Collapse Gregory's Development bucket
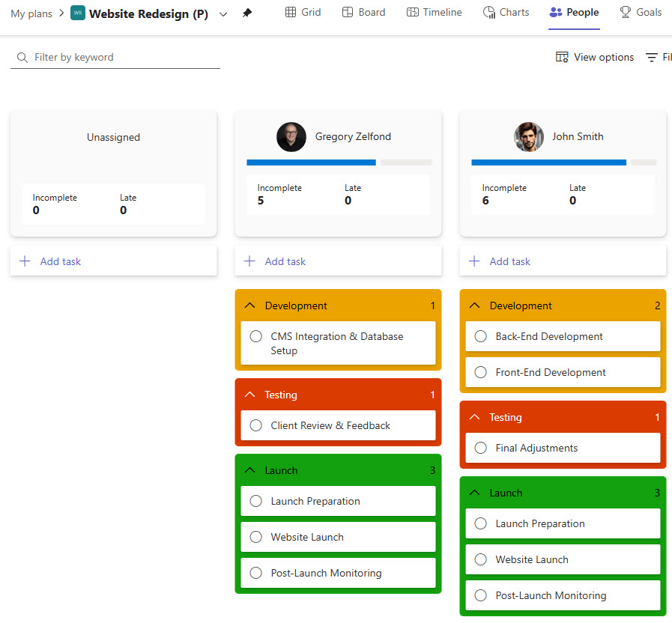The image size is (672, 623). (x=250, y=306)
